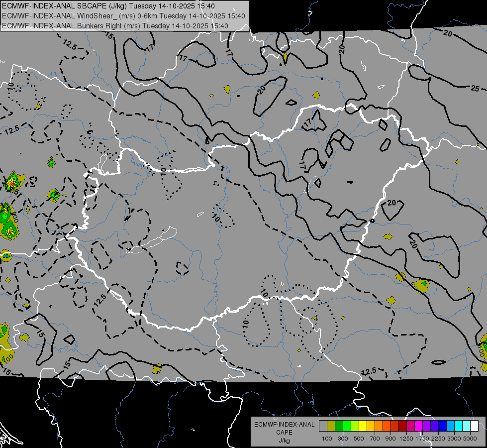Click the 25 contour label at right edge

(475, 89)
